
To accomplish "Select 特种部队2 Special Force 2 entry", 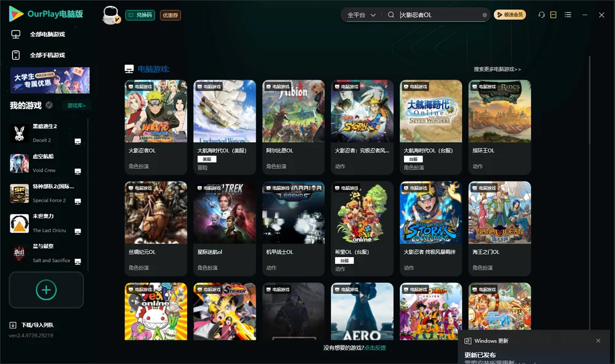I will [x=46, y=193].
